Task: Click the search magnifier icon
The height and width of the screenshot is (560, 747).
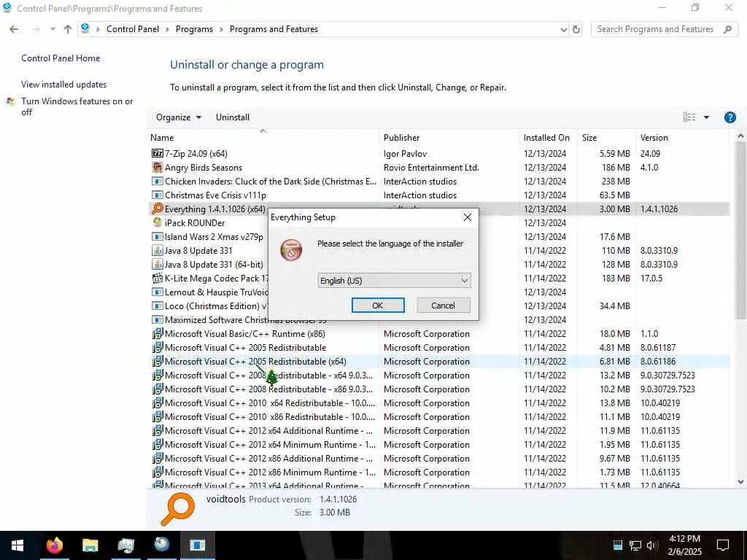Action: (x=727, y=29)
